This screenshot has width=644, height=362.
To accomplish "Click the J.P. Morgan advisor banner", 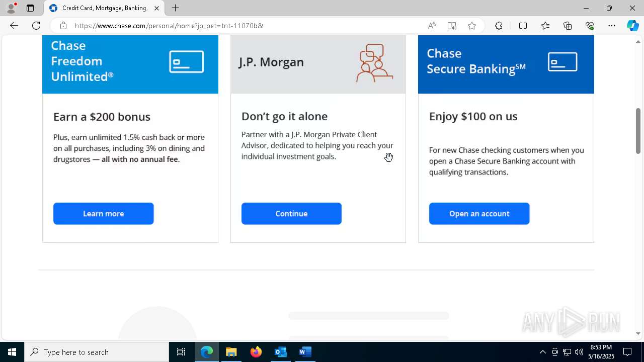I will pyautogui.click(x=318, y=64).
